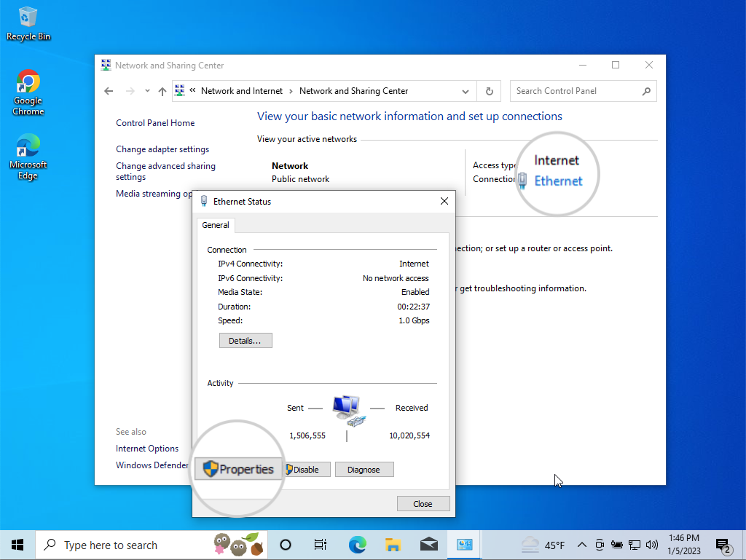Click Close button in Ethernet Status
The height and width of the screenshot is (560, 746).
[423, 504]
